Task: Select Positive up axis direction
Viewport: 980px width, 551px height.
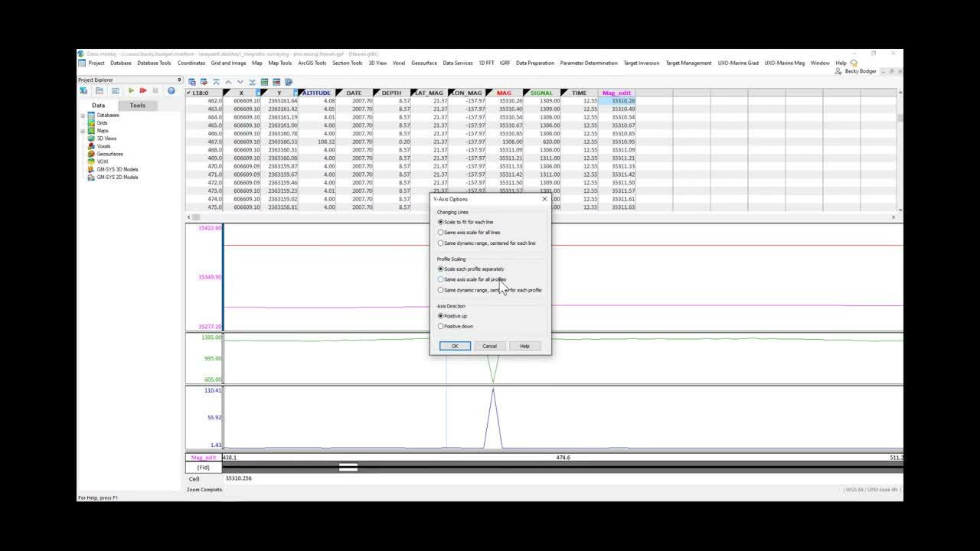Action: (440, 316)
